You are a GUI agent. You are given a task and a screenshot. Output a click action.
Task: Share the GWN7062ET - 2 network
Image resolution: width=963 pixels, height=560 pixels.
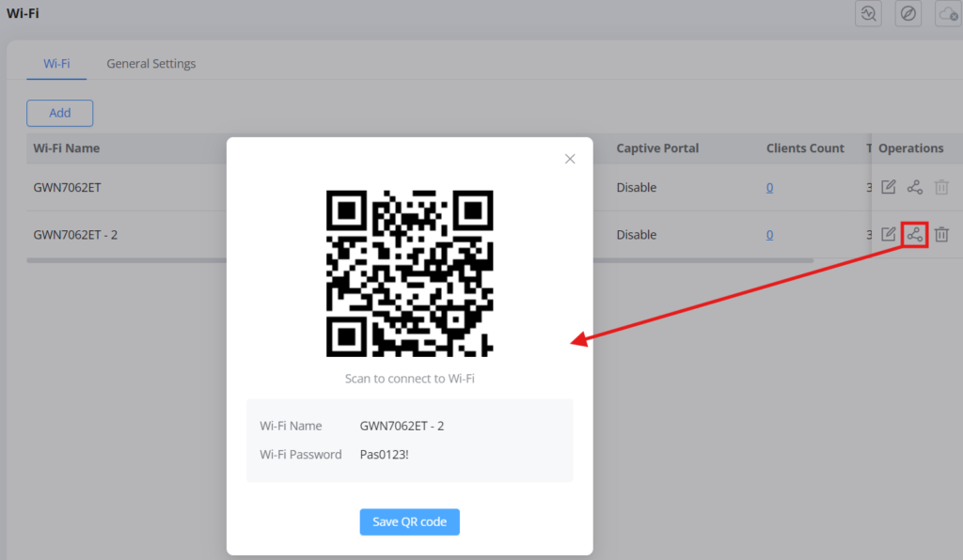914,234
